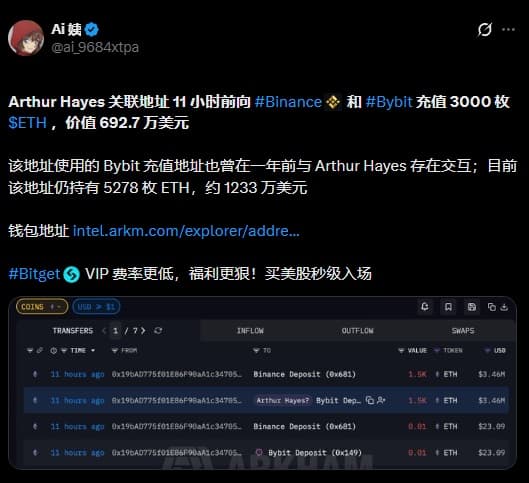Click the $3.46M value in the 1.5K Binance Deposit row
Screen dimensions: 529x483
tap(492, 374)
